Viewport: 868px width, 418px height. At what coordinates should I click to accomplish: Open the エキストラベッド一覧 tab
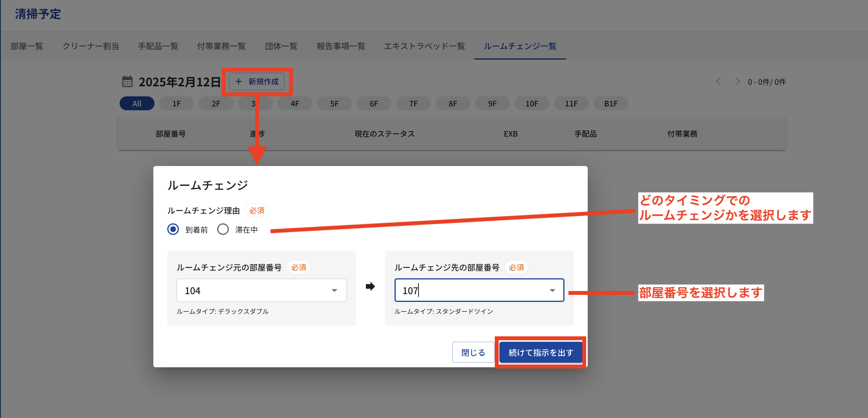pyautogui.click(x=424, y=46)
